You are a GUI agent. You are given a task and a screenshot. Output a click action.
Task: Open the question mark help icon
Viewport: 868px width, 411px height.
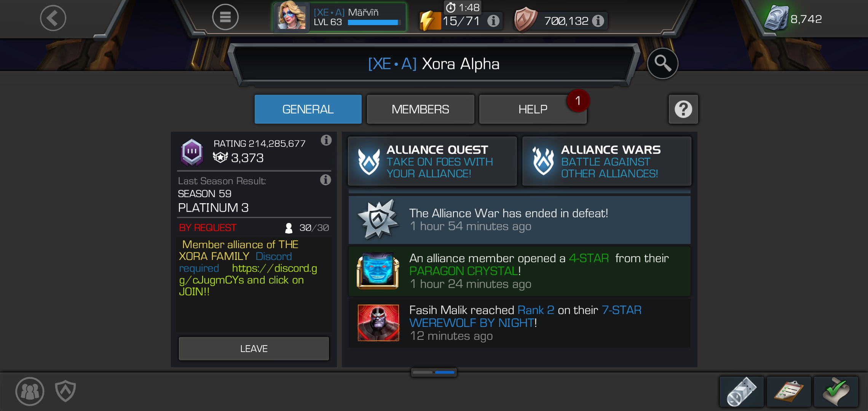pos(683,109)
